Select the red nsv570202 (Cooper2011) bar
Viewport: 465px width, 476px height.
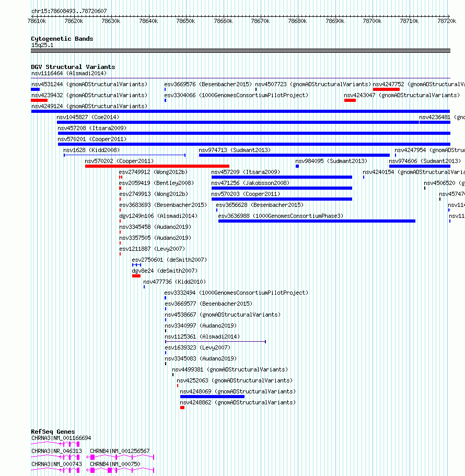(x=157, y=166)
